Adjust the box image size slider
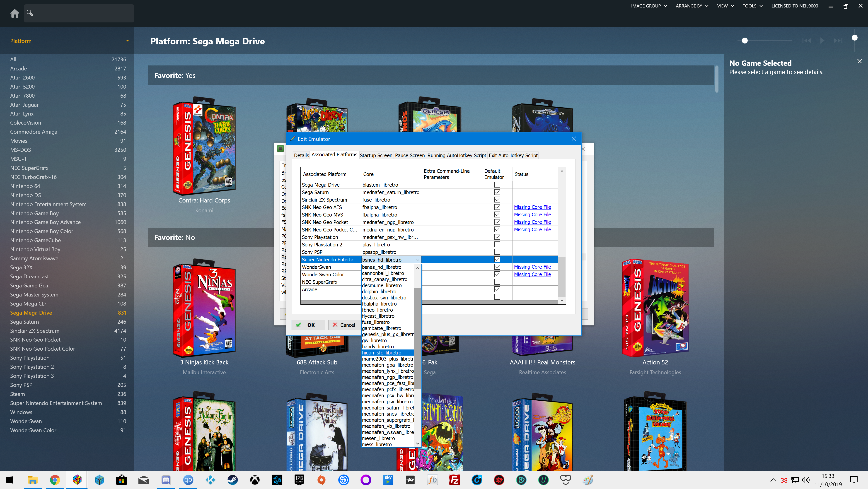Screen dimensions: 868x489 tap(745, 41)
